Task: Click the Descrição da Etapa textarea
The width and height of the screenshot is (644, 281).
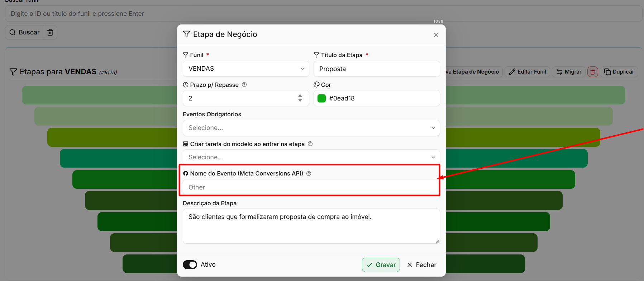Action: coord(311,226)
